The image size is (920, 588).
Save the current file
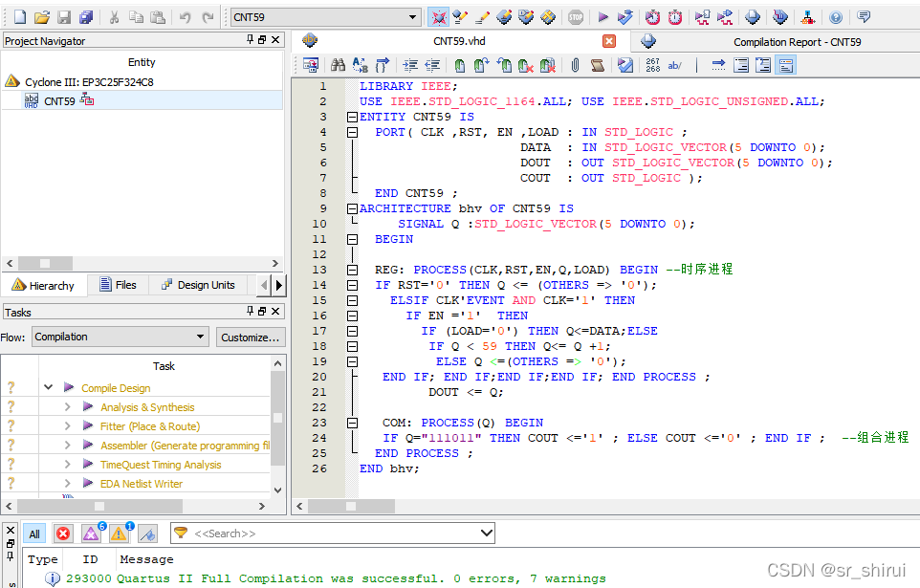coord(64,17)
